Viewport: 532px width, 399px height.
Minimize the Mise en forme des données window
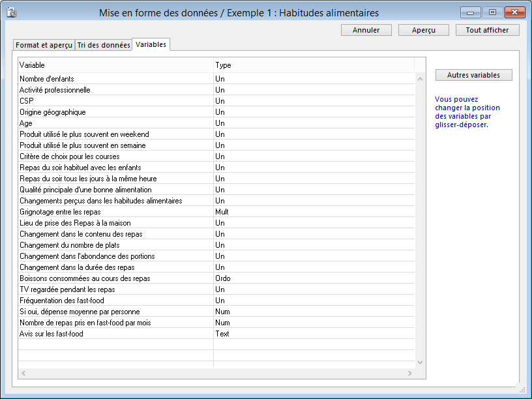470,12
